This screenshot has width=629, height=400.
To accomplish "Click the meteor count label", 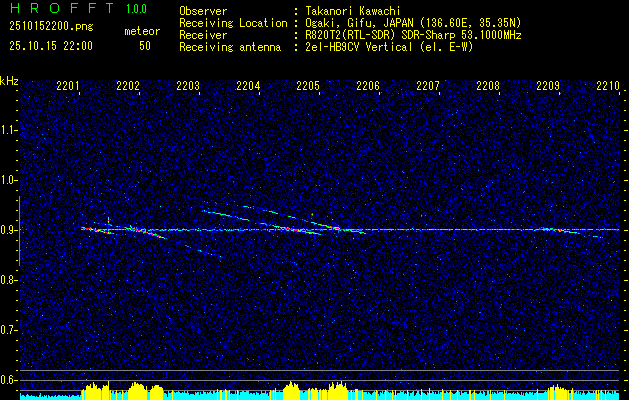I will coord(142,31).
